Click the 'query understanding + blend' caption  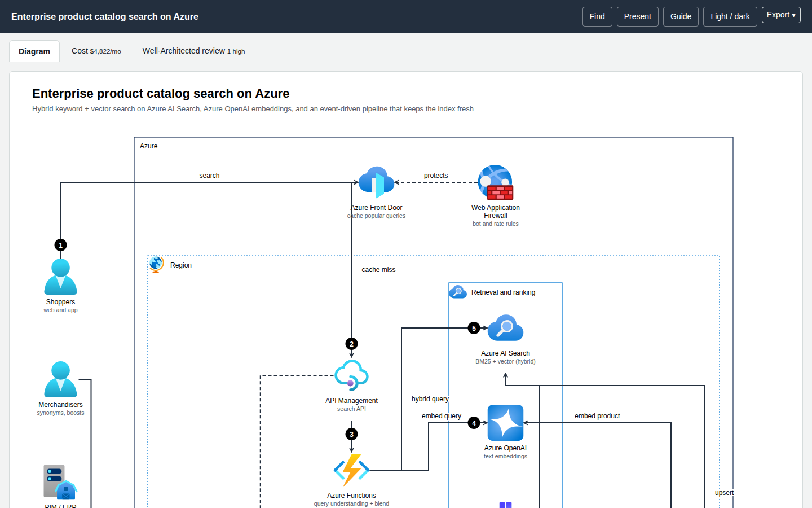coord(352,504)
